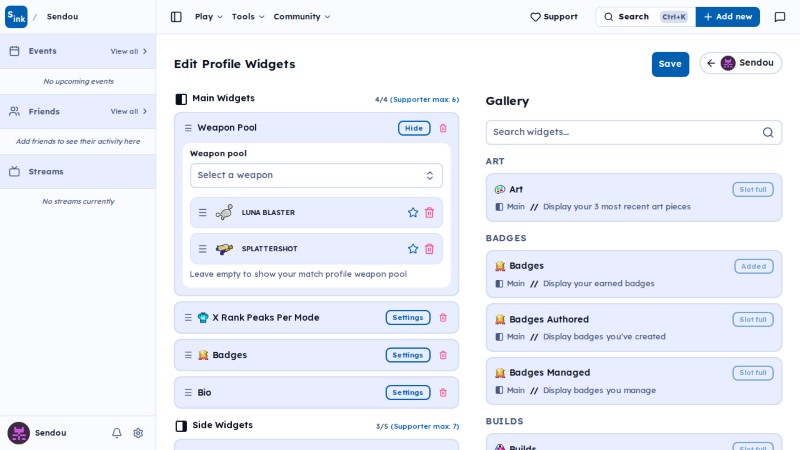Screen dimensions: 800x450
Task: Toggle the sidebar panel icon
Action: point(176,17)
